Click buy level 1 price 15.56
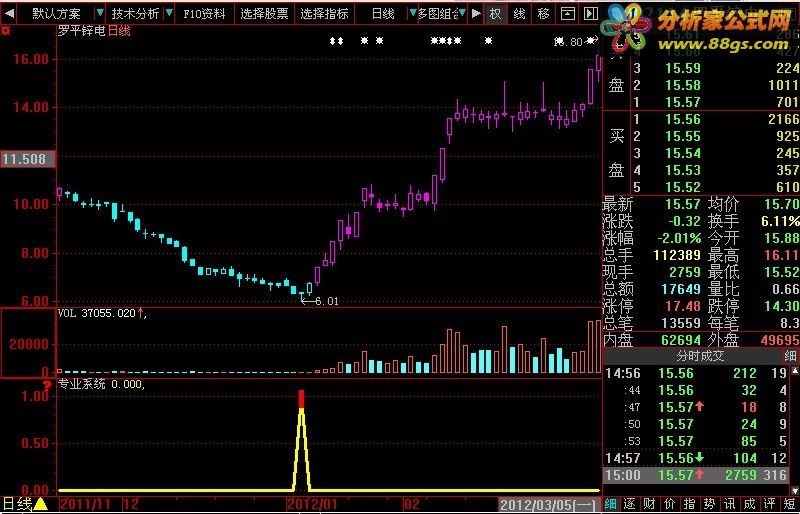The height and width of the screenshot is (514, 800). pos(683,119)
